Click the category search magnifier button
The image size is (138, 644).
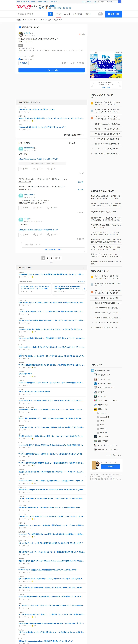tap(50, 14)
